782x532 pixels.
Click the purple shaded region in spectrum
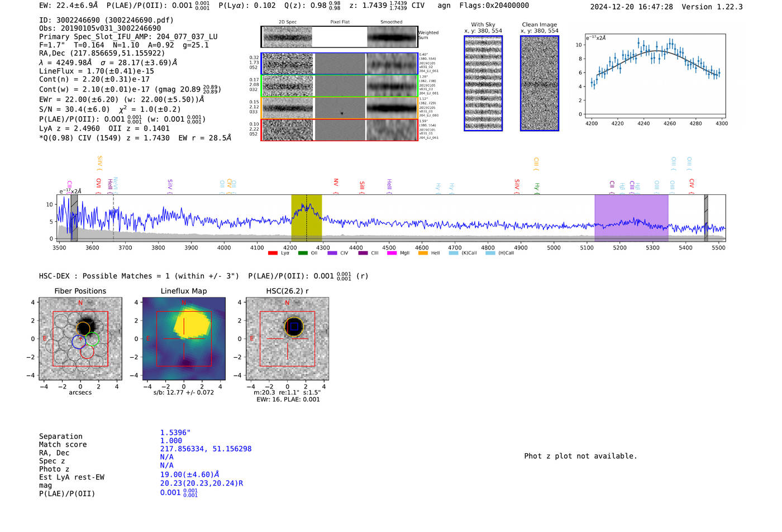point(631,218)
